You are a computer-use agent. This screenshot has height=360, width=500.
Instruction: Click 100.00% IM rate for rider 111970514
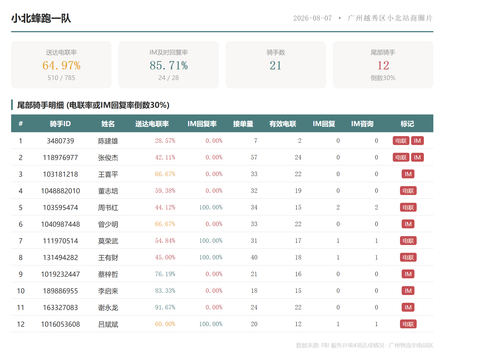211,241
